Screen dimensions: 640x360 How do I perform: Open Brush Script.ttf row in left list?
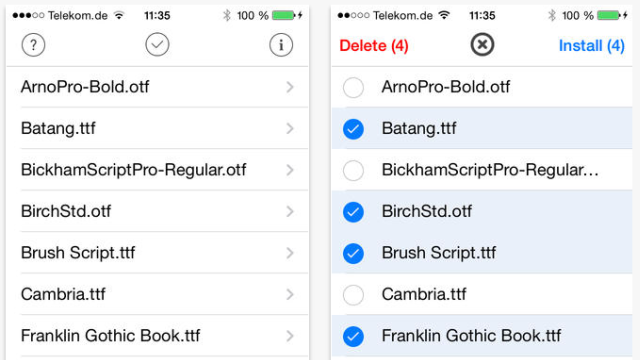tap(157, 253)
